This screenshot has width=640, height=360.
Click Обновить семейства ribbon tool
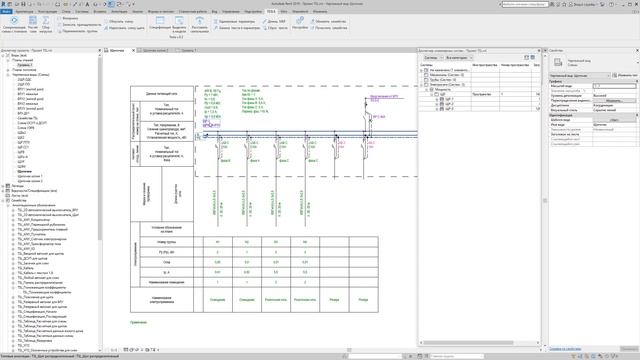pos(328,21)
